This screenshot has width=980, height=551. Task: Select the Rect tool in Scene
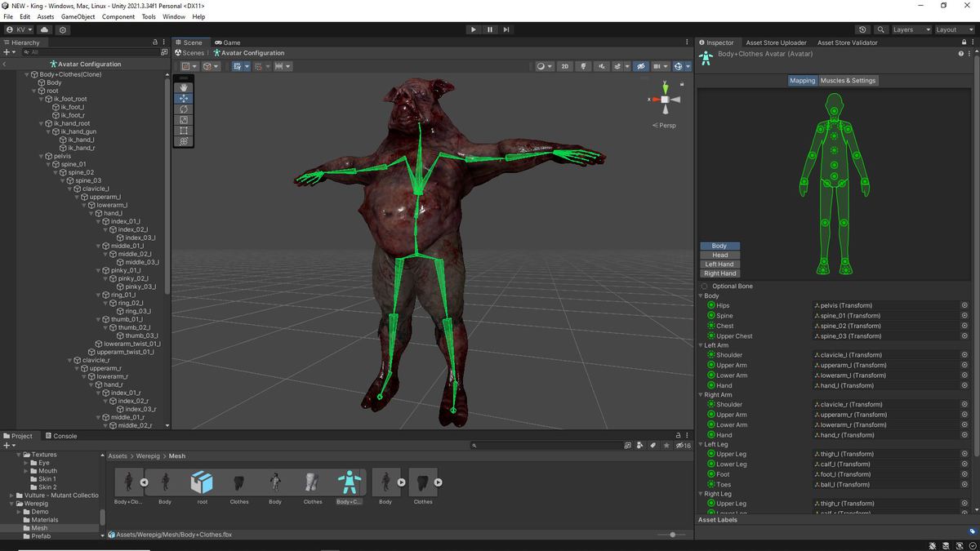[185, 130]
